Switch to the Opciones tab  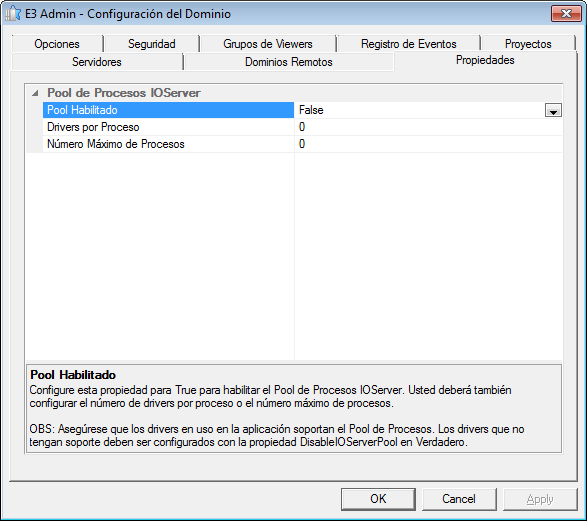(x=57, y=44)
